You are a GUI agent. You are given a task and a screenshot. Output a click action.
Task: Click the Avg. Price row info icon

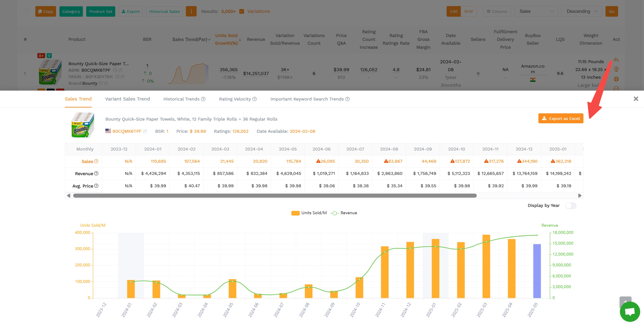coord(96,186)
